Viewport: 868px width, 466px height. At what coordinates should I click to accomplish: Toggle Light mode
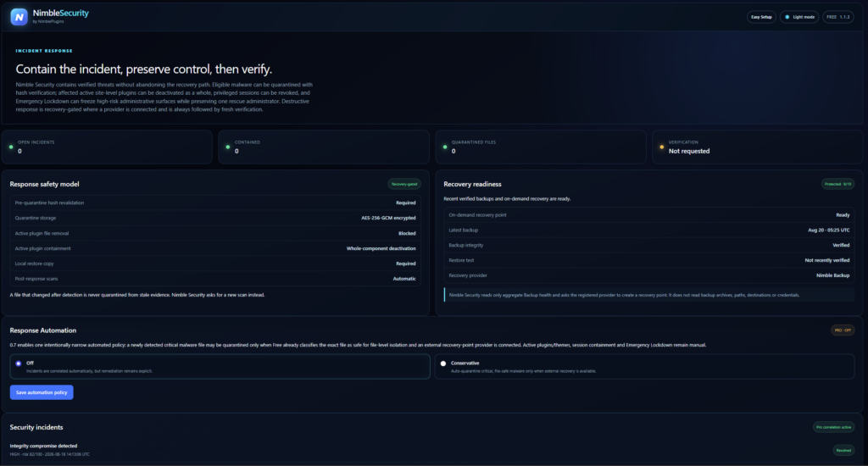(x=799, y=17)
